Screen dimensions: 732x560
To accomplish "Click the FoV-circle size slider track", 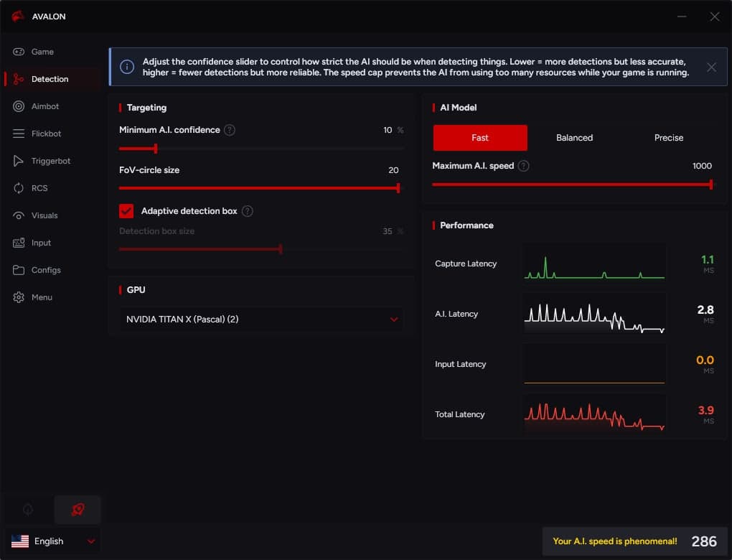I will click(259, 188).
